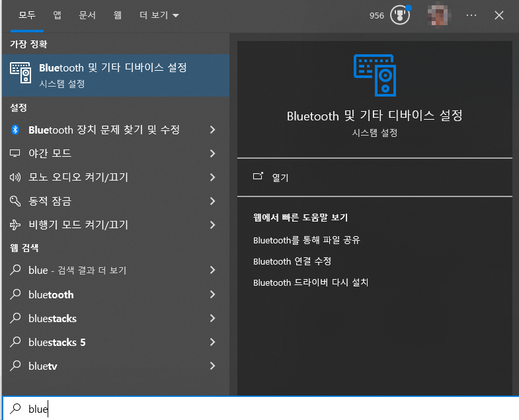Click the large blue device icon in preview
Image resolution: width=519 pixels, height=420 pixels.
click(375, 75)
